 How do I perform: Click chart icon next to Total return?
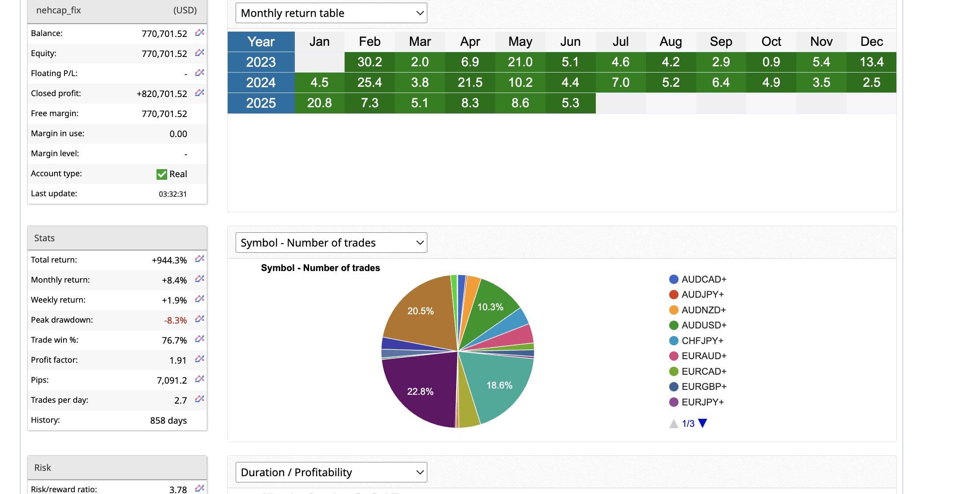pos(200,259)
